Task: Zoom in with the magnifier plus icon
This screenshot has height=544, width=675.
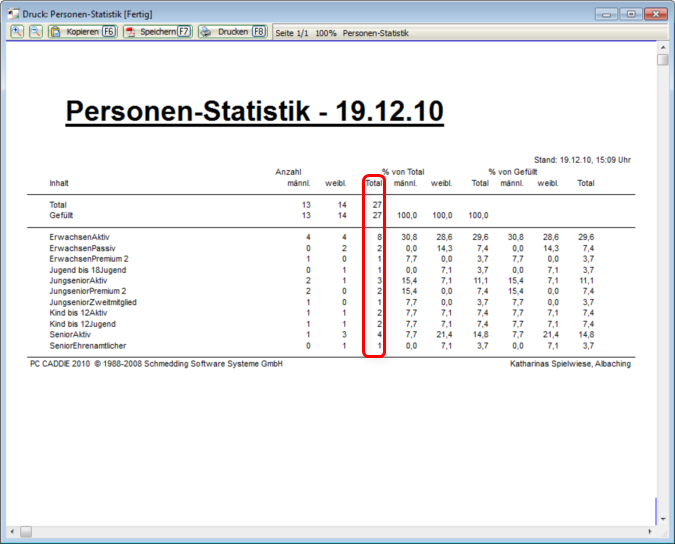Action: (17, 31)
